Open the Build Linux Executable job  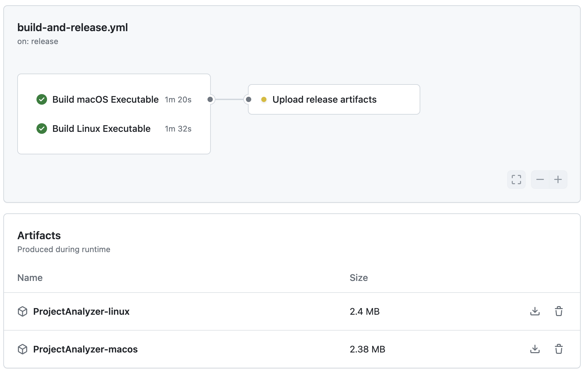(101, 129)
